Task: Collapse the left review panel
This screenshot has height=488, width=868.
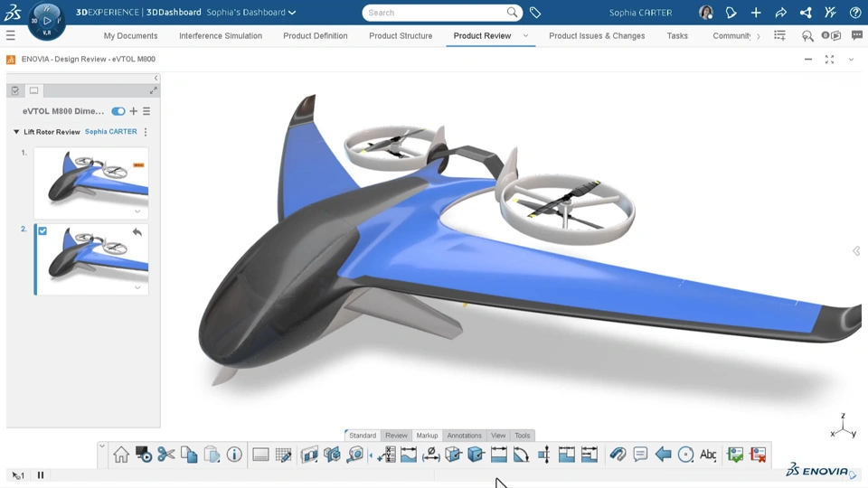Action: click(x=156, y=78)
